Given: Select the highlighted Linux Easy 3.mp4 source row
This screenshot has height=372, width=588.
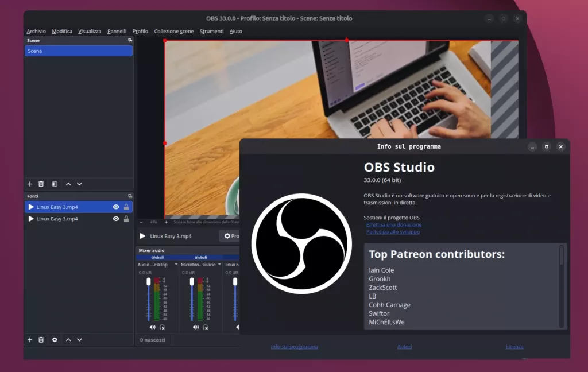Looking at the screenshot, I should (x=78, y=207).
